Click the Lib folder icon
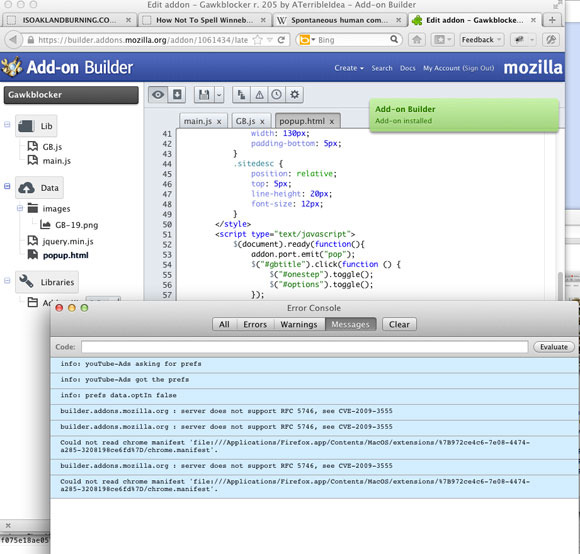Screen dimensions: 580x554 [x=26, y=126]
